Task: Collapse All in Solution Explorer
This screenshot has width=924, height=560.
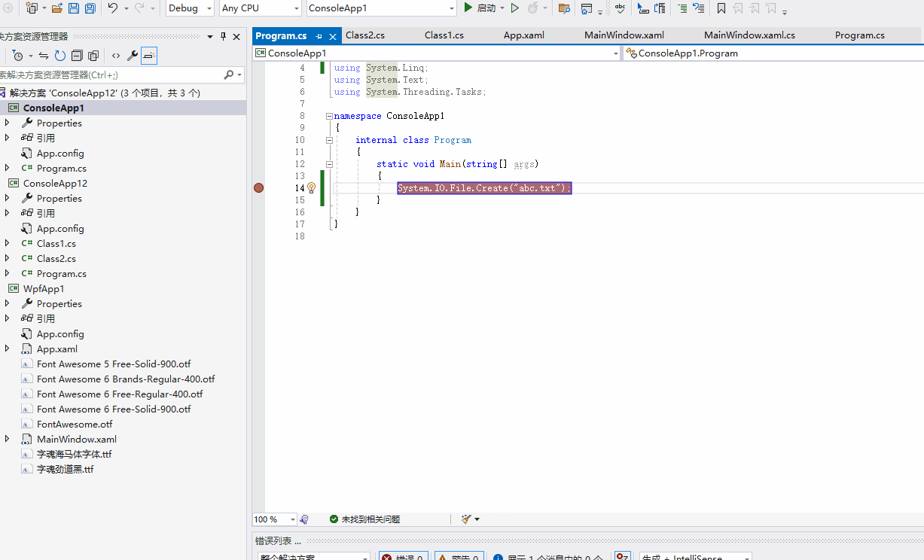Action: click(x=77, y=56)
